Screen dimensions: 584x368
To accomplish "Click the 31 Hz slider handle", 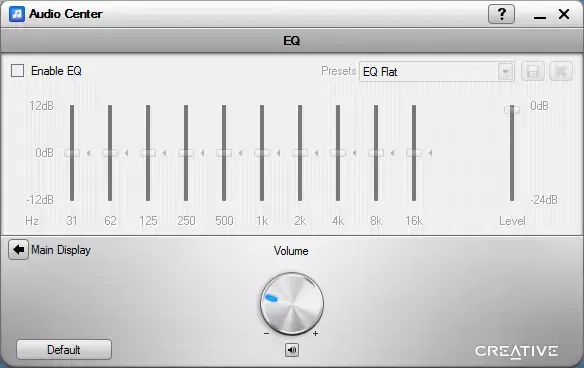I will pyautogui.click(x=72, y=153).
